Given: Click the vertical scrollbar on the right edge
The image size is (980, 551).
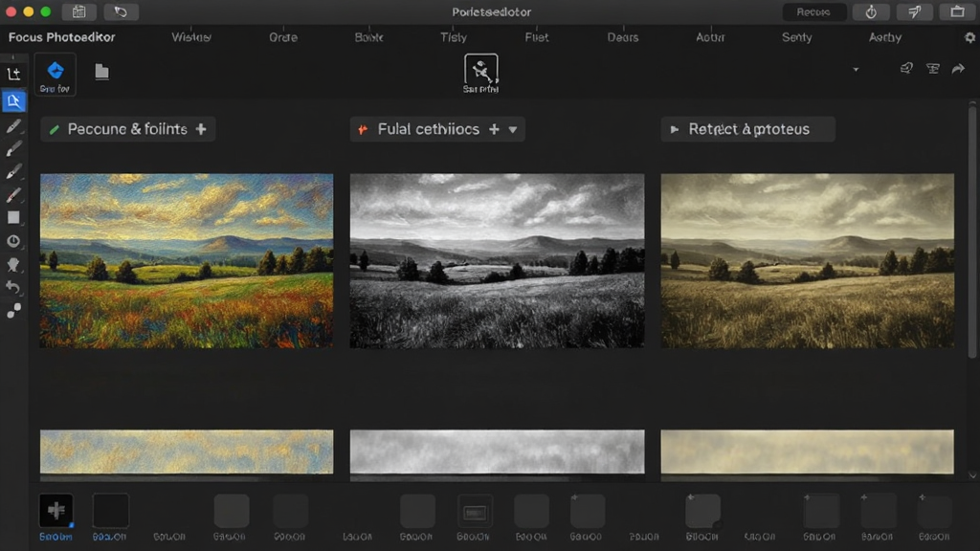Looking at the screenshot, I should coord(972,231).
